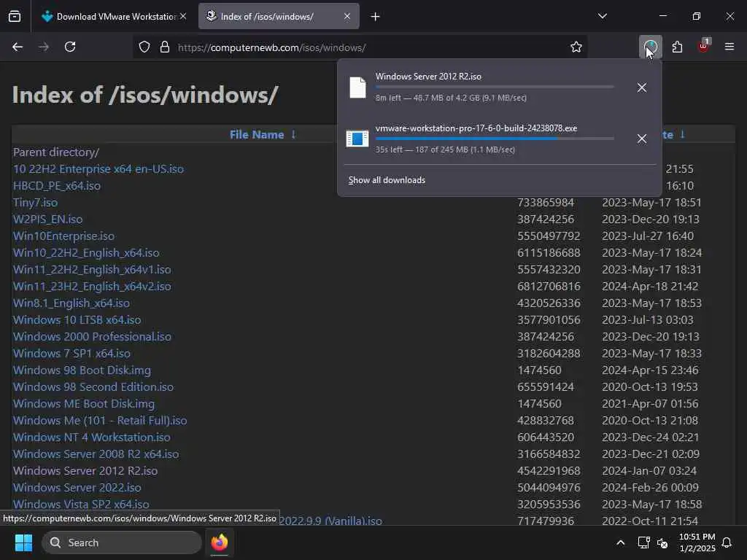Viewport: 747px width, 560px height.
Task: Download Windows Server 2022.iso
Action: tap(77, 488)
